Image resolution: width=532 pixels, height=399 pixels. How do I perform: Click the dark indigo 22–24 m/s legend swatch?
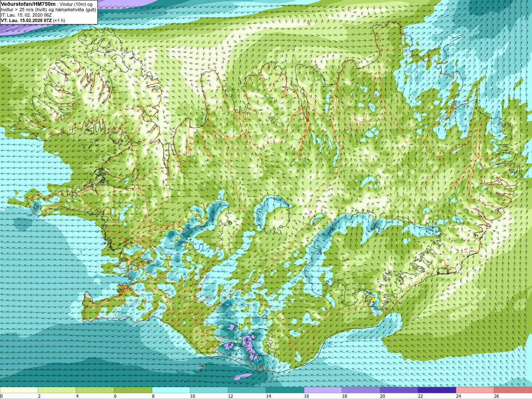click(x=437, y=390)
